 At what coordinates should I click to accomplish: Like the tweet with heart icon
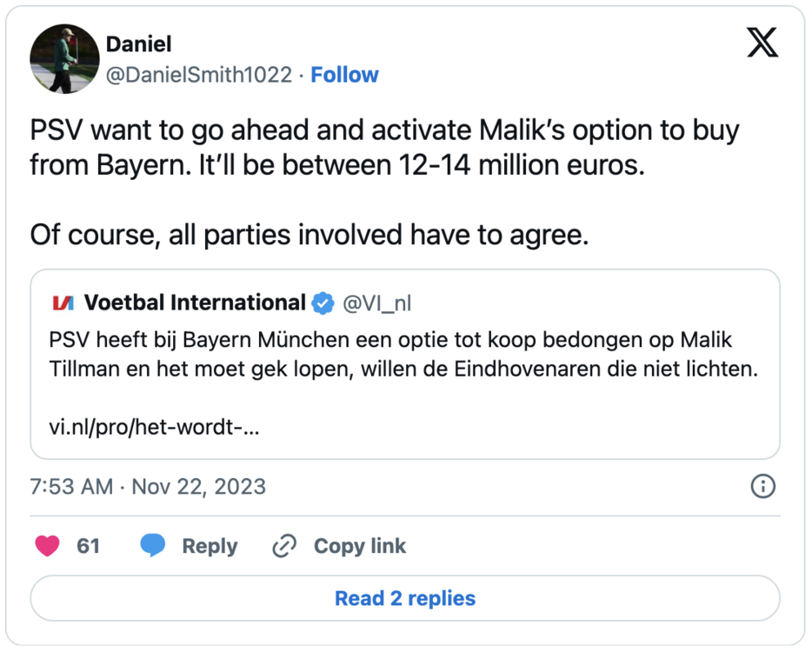pyautogui.click(x=47, y=546)
